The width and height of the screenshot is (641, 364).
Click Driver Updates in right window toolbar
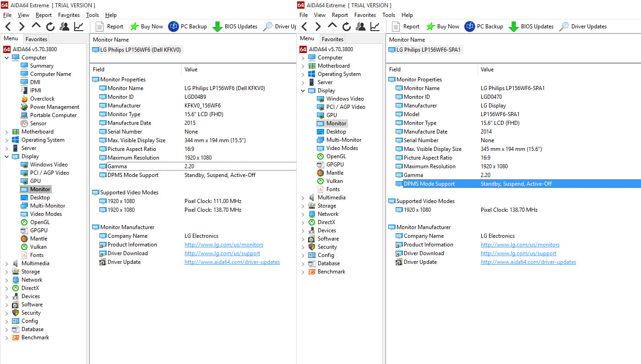coord(583,27)
